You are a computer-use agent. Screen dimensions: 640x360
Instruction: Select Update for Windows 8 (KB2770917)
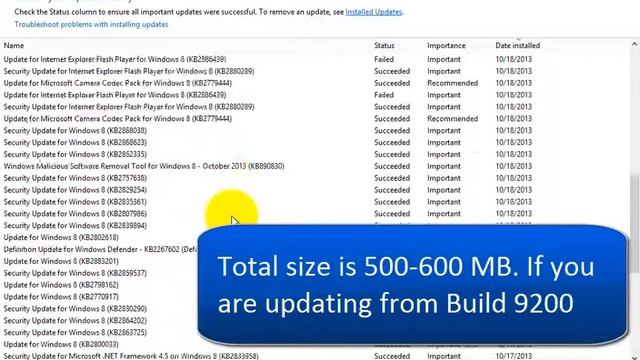[x=61, y=296]
